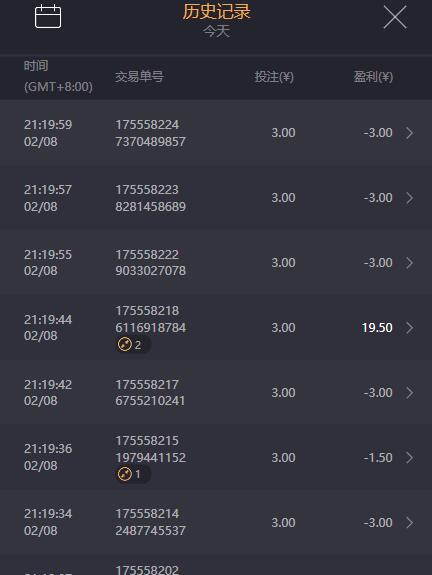Click the 投注(¥) column header
This screenshot has width=432, height=575.
point(274,77)
